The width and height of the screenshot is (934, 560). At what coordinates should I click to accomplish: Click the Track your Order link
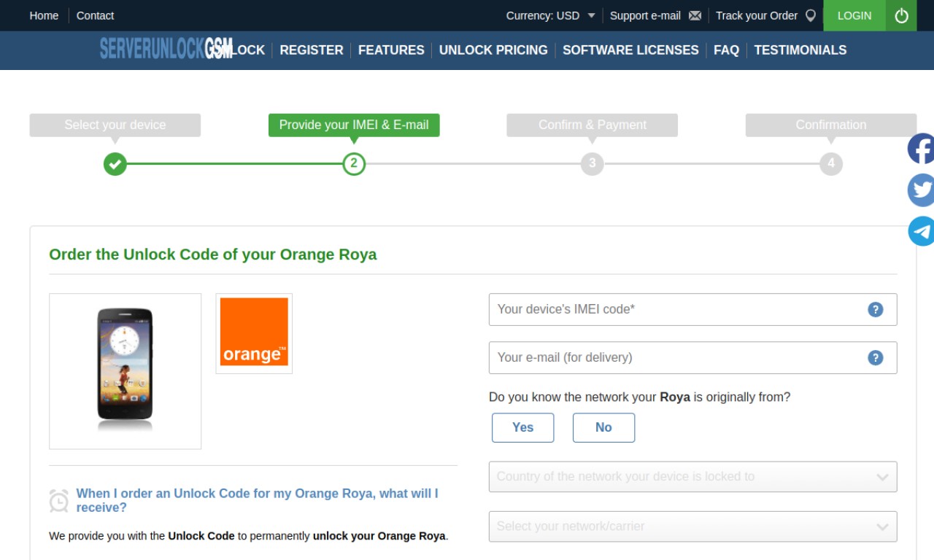pyautogui.click(x=757, y=15)
